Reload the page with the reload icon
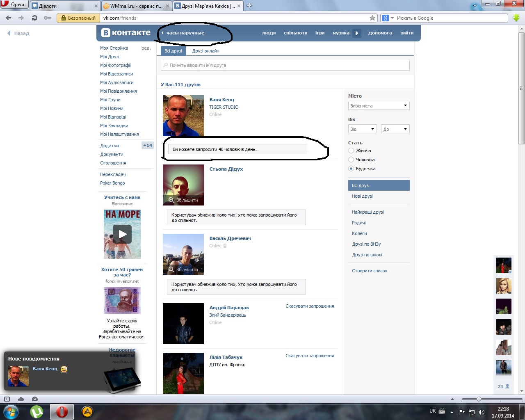The height and width of the screenshot is (420, 525). coord(34,18)
